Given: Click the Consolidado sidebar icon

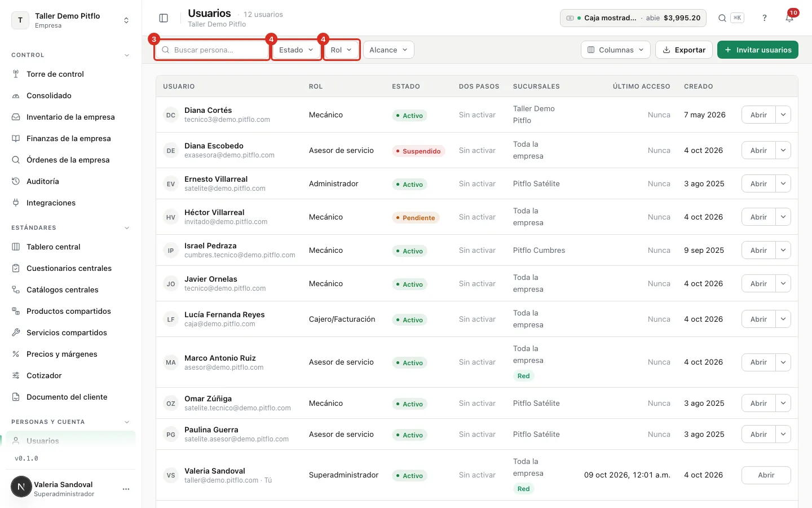Looking at the screenshot, I should pyautogui.click(x=16, y=95).
